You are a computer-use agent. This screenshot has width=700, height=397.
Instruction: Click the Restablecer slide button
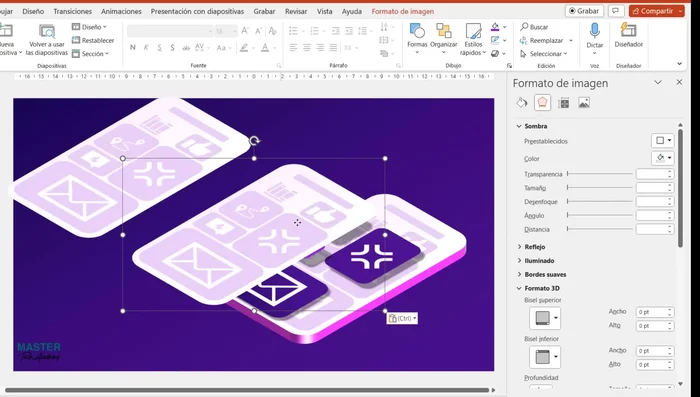(93, 40)
